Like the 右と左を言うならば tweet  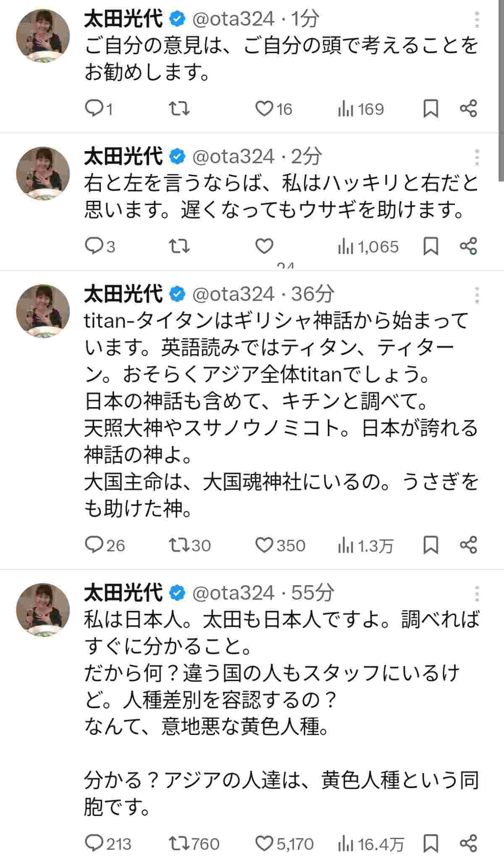pos(265,246)
